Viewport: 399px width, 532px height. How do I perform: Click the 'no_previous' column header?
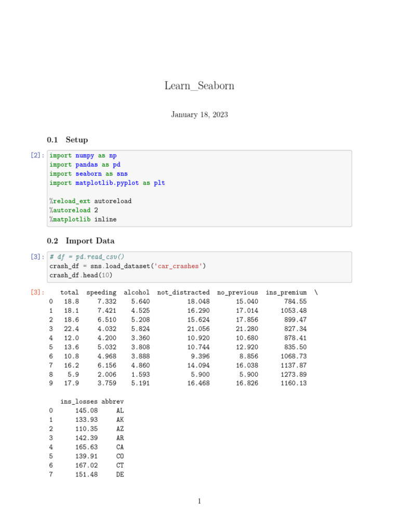click(x=237, y=292)
